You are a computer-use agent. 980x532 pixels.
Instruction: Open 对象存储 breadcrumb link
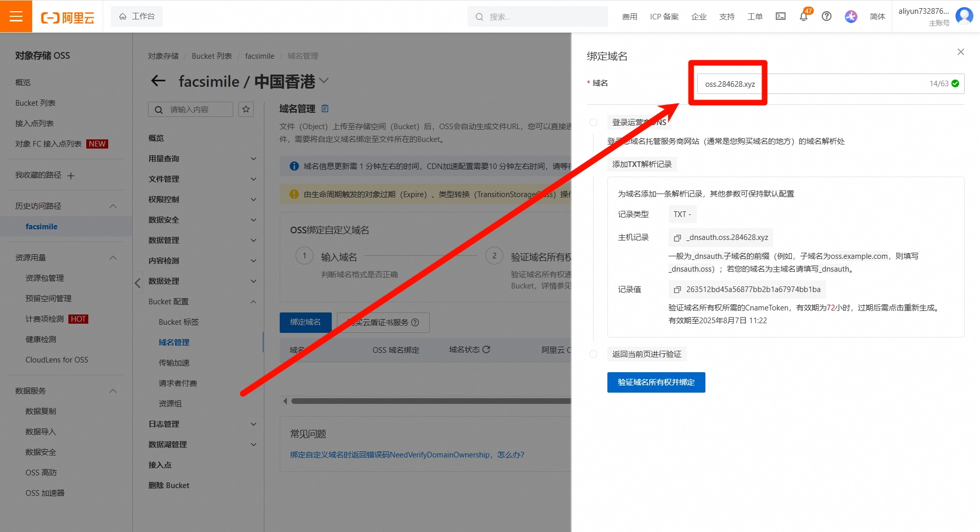click(163, 56)
